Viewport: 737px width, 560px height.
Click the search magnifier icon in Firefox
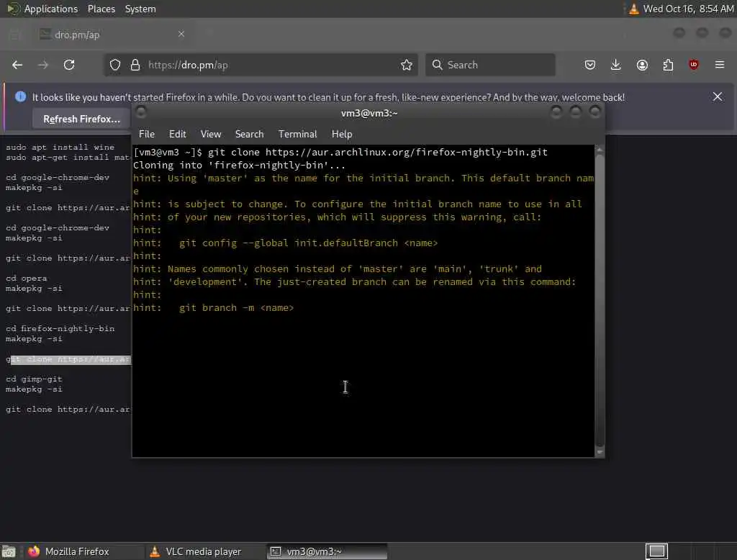point(437,65)
